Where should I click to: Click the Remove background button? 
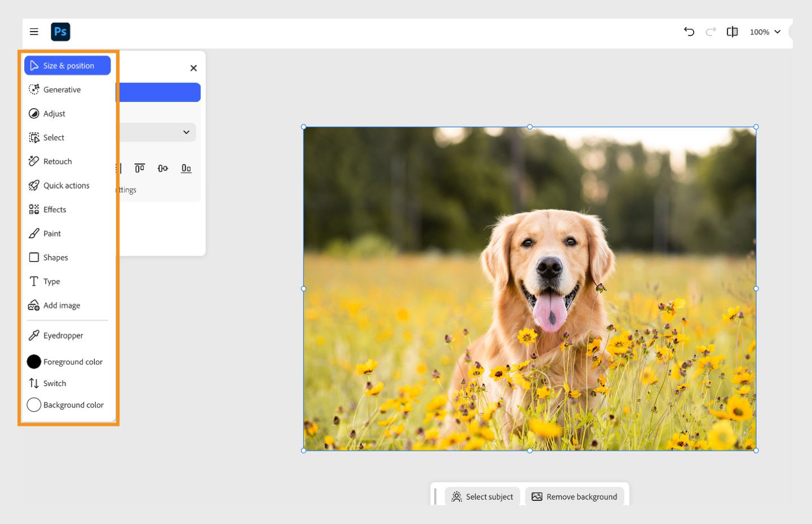click(574, 496)
